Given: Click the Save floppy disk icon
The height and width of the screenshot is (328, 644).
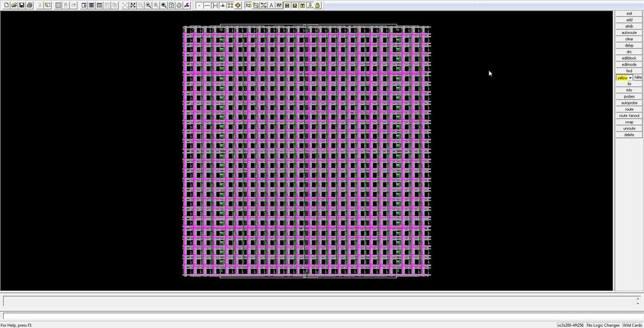Looking at the screenshot, I should click(x=21, y=5).
